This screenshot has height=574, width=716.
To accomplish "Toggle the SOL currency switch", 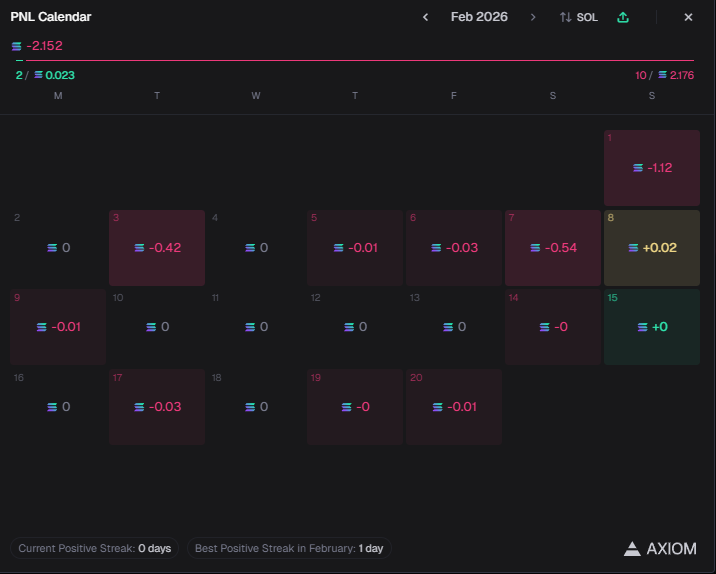I will point(579,17).
